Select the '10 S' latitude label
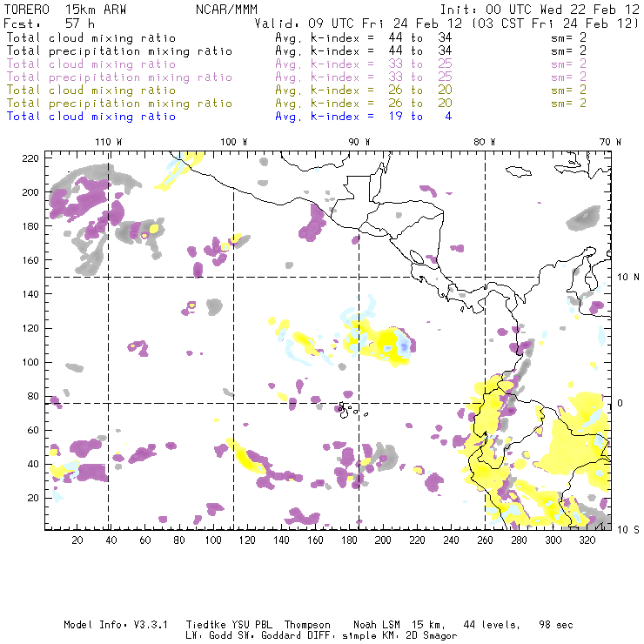Screen dimensions: 644x644 point(628,530)
